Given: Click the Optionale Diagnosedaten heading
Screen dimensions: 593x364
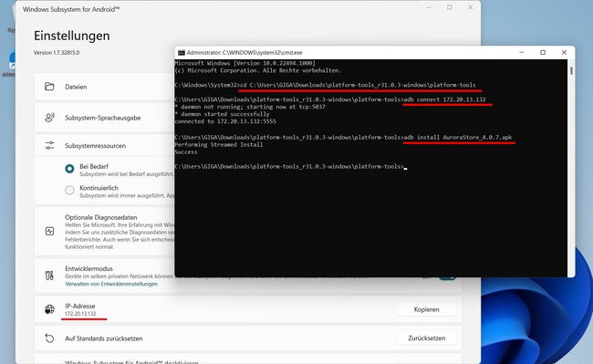Looking at the screenshot, I should point(101,217).
